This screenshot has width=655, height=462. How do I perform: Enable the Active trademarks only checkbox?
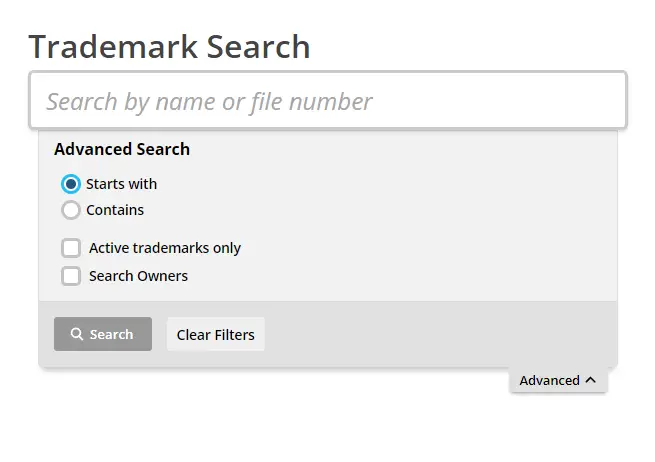[x=71, y=248]
